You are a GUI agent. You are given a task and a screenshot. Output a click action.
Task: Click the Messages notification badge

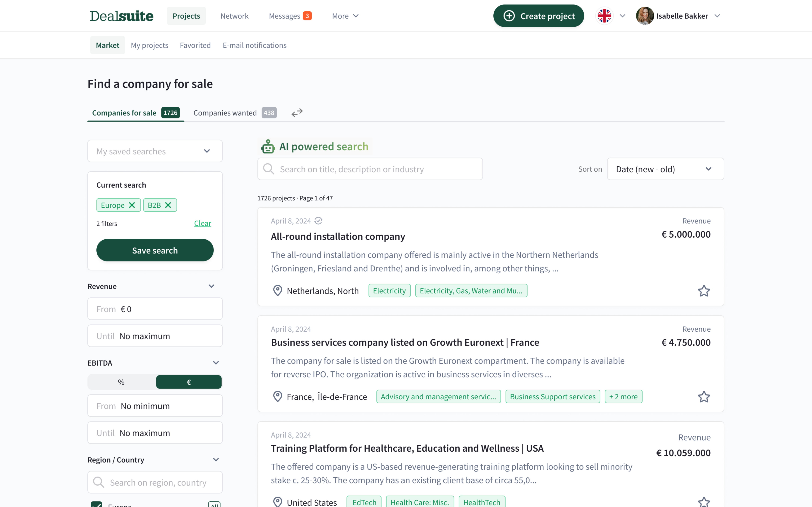tap(307, 16)
